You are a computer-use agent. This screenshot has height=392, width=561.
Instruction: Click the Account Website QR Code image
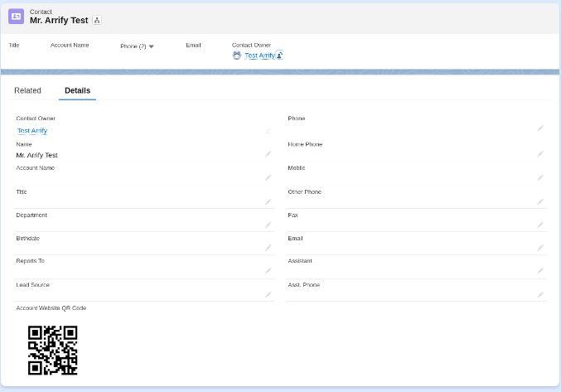coord(52,350)
